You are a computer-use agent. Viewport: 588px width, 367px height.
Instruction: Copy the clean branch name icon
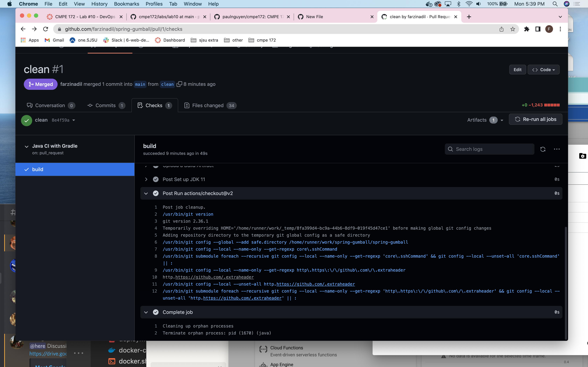[179, 84]
